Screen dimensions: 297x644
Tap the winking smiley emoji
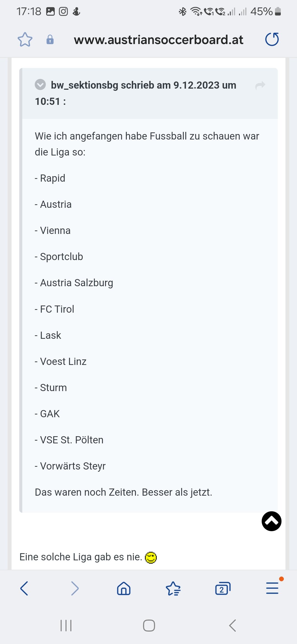click(151, 558)
